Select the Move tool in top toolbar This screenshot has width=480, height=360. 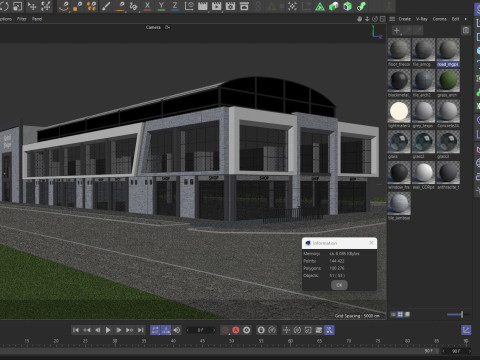[32, 6]
